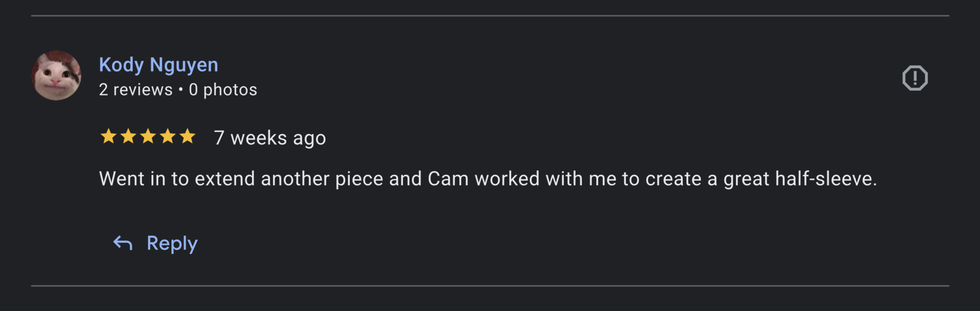Click the word 'Nguyen' in reviewer name

[184, 66]
